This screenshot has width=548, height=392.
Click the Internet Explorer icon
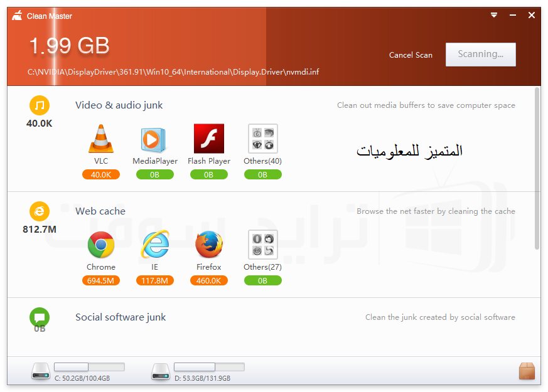(x=155, y=244)
